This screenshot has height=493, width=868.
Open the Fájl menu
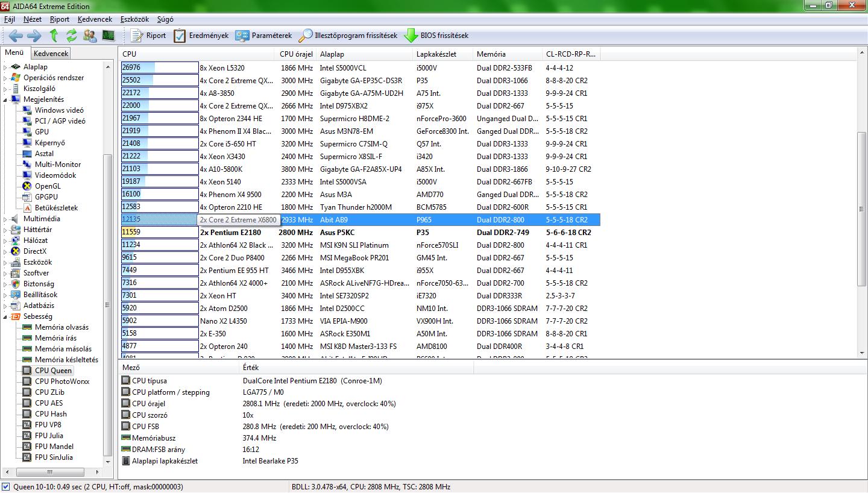click(9, 19)
